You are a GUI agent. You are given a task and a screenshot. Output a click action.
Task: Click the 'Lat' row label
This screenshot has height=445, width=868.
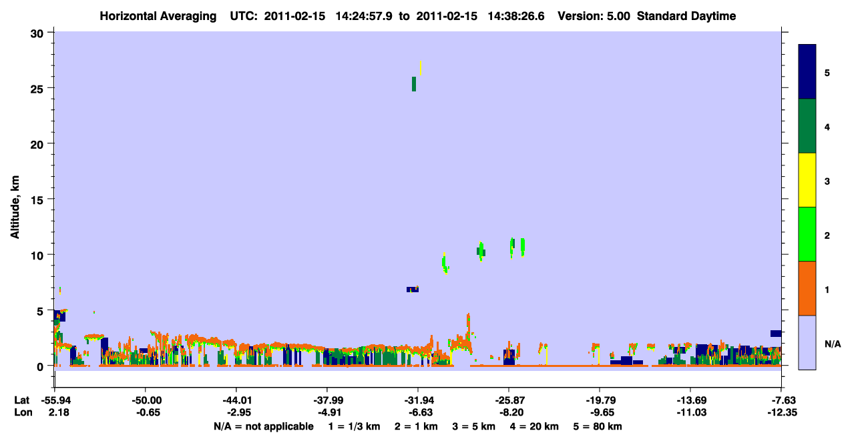(23, 400)
